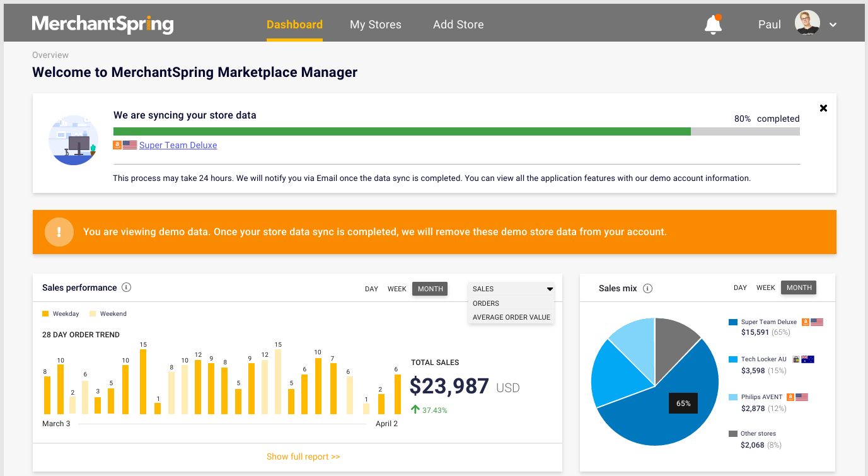The width and height of the screenshot is (868, 476).
Task: Click the $2,068 Other stores amount
Action: tap(753, 444)
